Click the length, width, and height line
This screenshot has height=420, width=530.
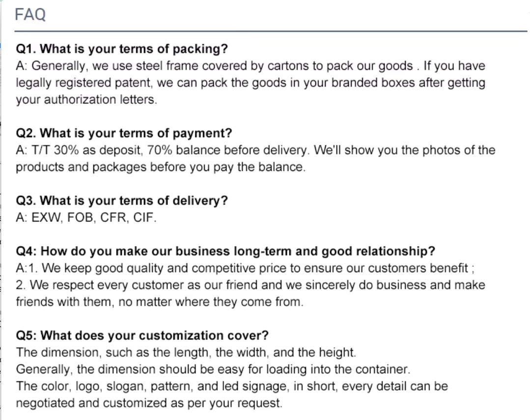pyautogui.click(x=186, y=352)
